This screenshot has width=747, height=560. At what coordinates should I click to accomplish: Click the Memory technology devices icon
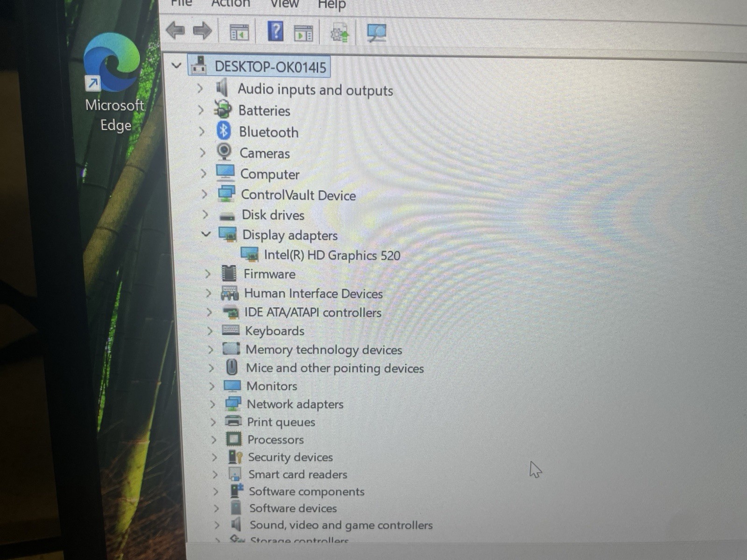(x=231, y=349)
